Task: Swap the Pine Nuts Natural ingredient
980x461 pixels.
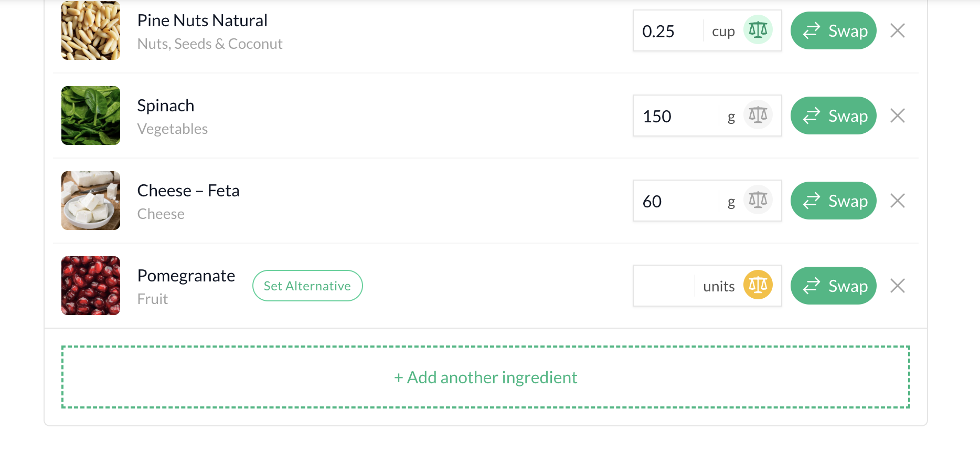Action: (833, 30)
